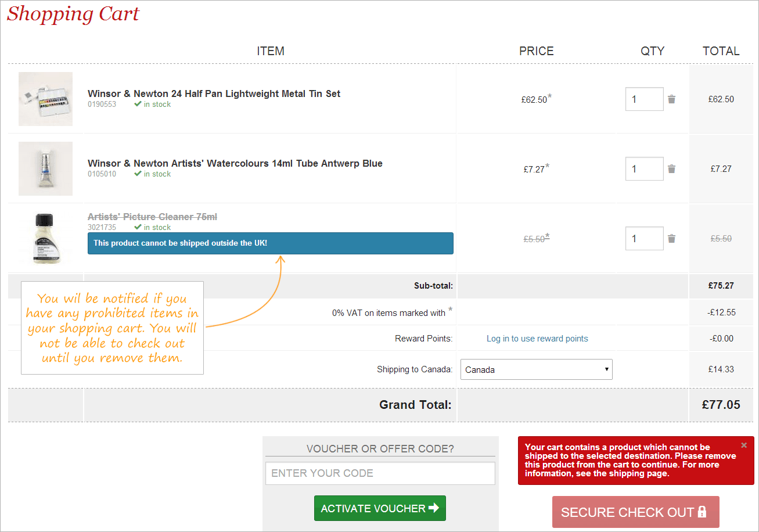Click the blue 'cannot be shipped outside the UK' notice
The image size is (759, 532).
270,243
